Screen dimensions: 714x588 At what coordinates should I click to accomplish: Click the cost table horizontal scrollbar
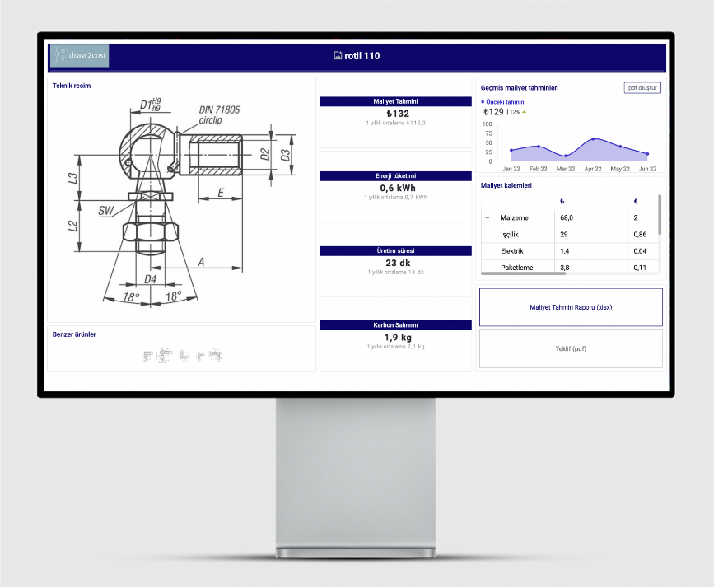523,273
